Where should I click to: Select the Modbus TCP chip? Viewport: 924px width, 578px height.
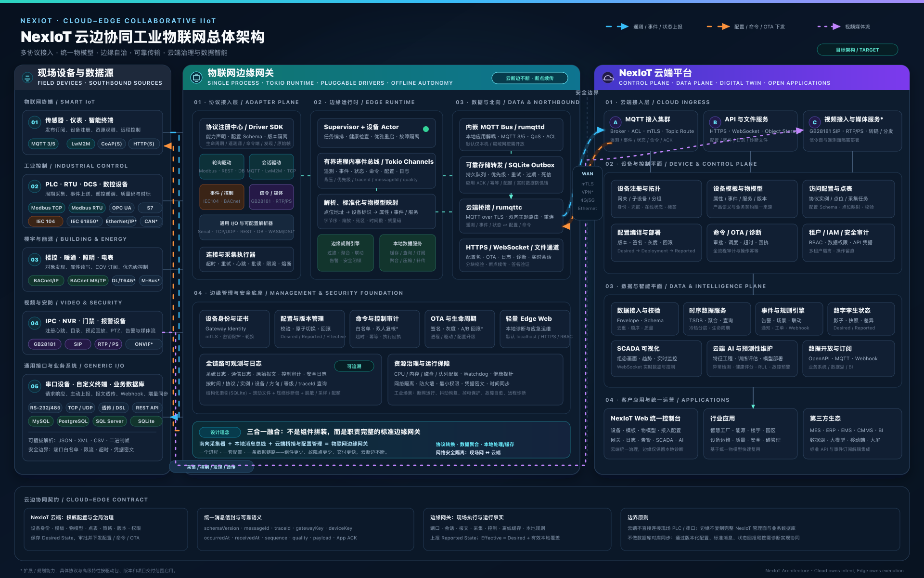point(47,208)
